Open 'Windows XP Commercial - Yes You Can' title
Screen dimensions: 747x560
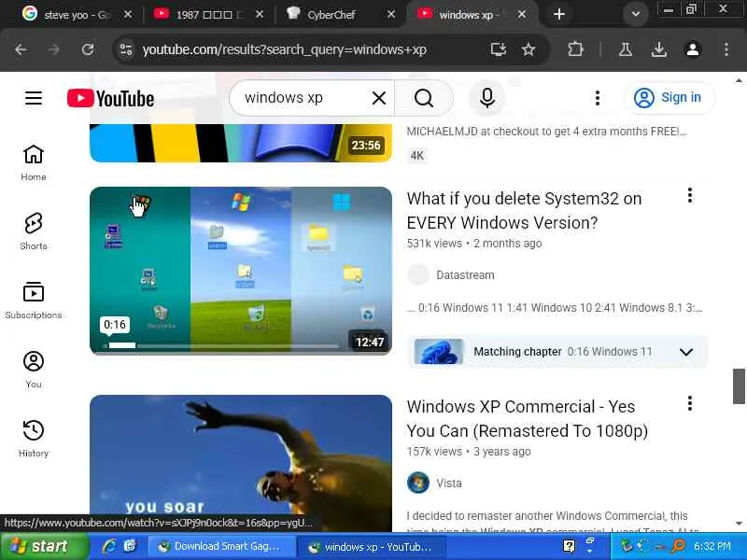(x=527, y=418)
